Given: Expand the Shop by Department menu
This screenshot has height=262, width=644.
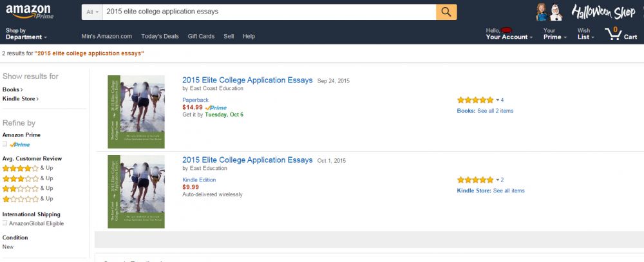Looking at the screenshot, I should (26, 33).
